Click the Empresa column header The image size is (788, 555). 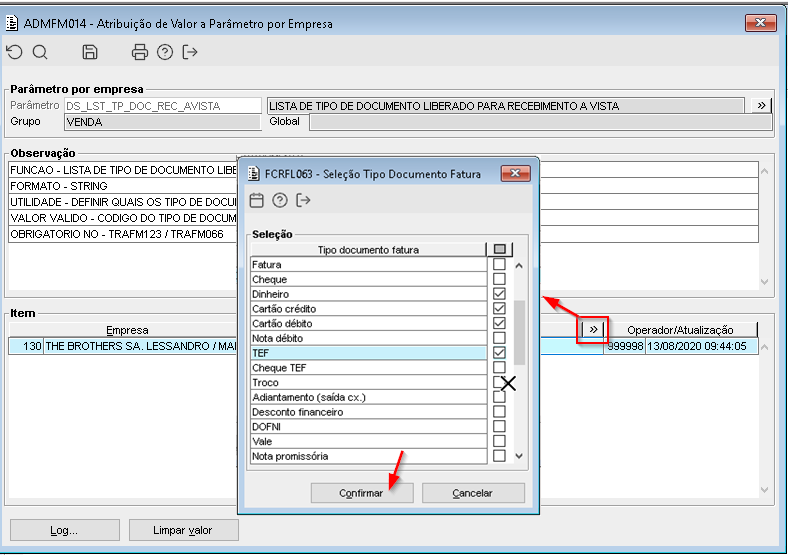point(127,330)
